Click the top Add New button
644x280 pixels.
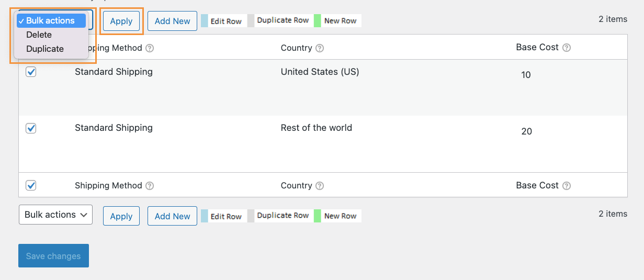point(172,21)
